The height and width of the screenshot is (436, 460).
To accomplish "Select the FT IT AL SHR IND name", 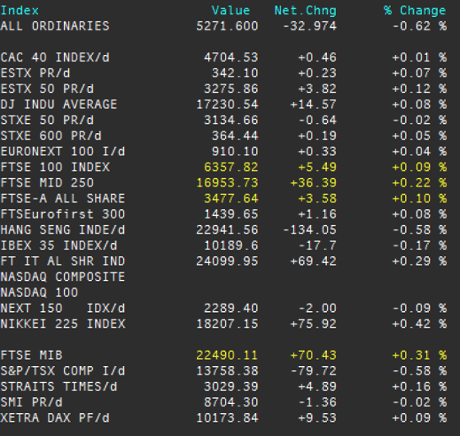I will (63, 261).
